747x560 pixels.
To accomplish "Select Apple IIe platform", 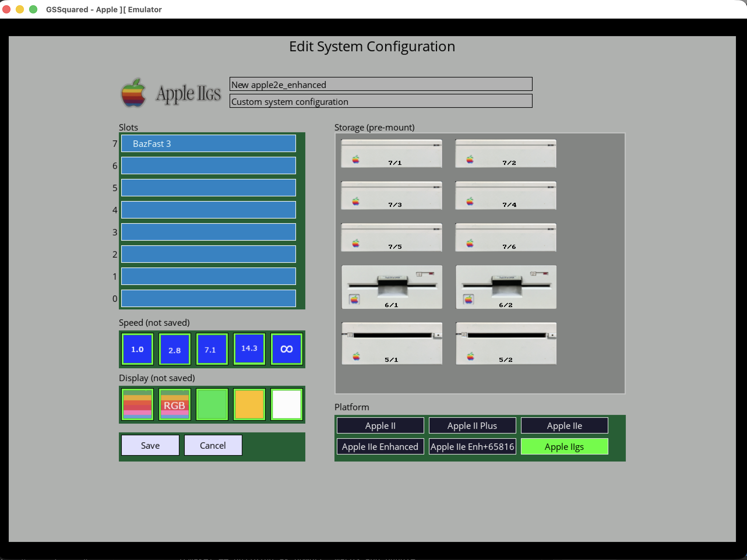I will 564,426.
